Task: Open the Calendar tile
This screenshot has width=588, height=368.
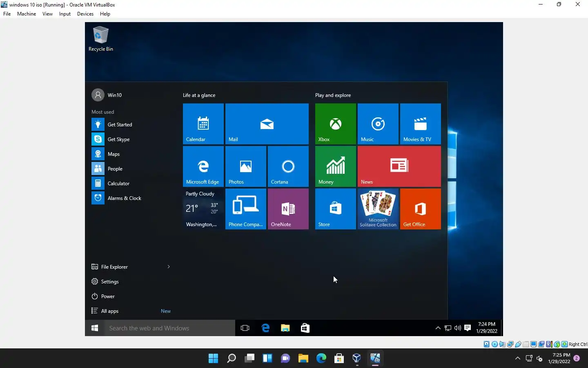Action: click(203, 124)
